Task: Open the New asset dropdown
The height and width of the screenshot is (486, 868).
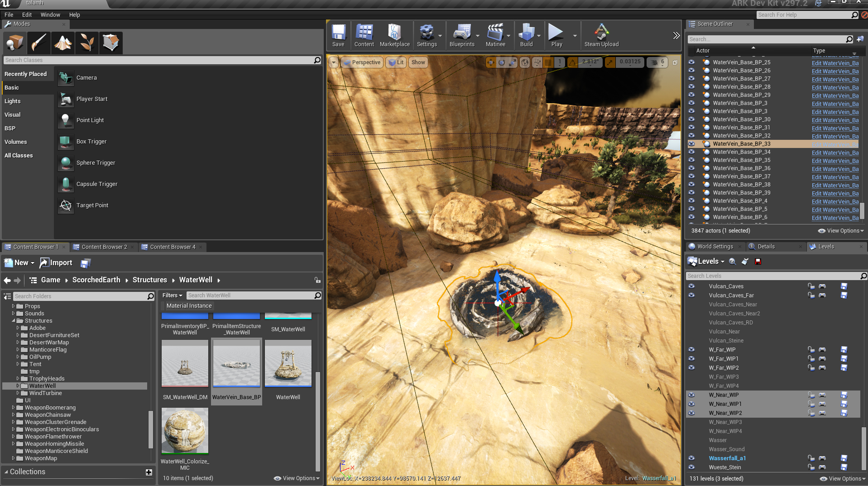Action: pos(19,263)
